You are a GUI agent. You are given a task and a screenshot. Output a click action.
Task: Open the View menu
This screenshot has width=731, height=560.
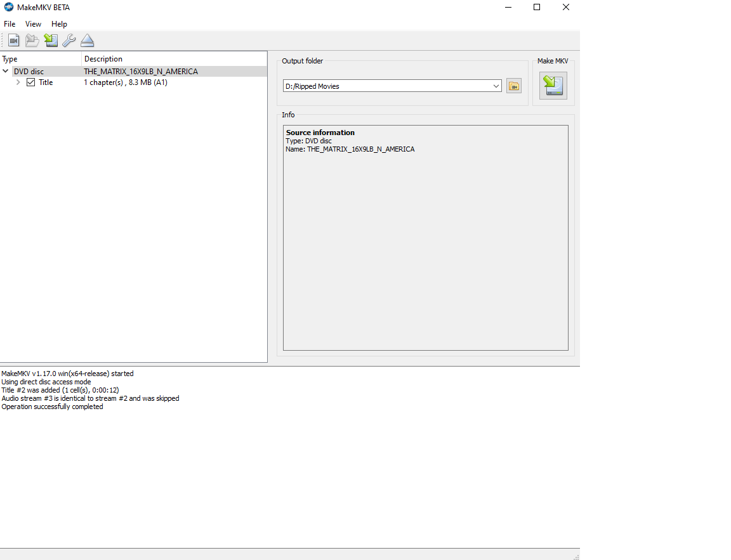[x=33, y=23]
